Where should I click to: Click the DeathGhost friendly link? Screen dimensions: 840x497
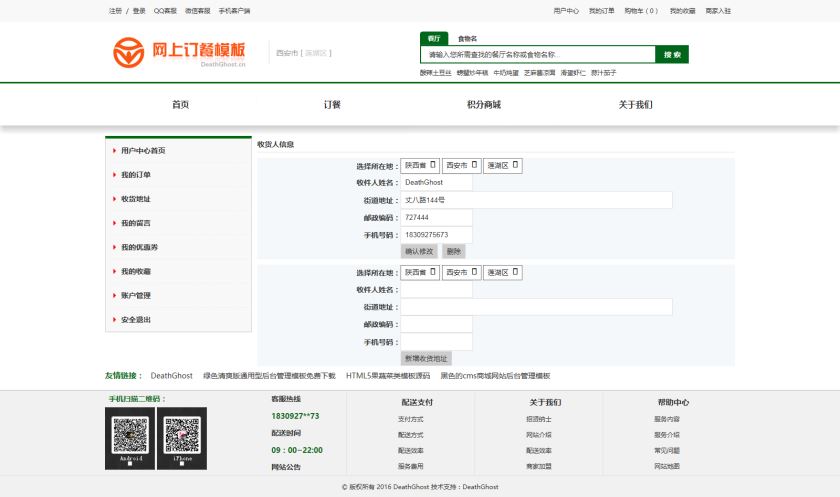coord(171,375)
